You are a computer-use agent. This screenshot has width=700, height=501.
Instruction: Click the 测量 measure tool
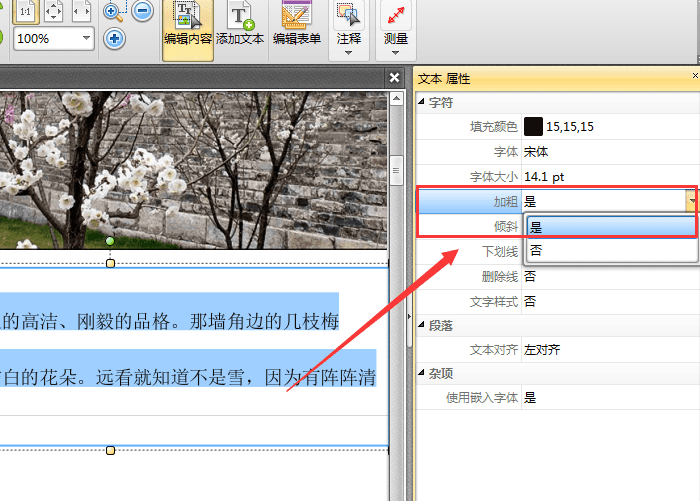[x=396, y=22]
